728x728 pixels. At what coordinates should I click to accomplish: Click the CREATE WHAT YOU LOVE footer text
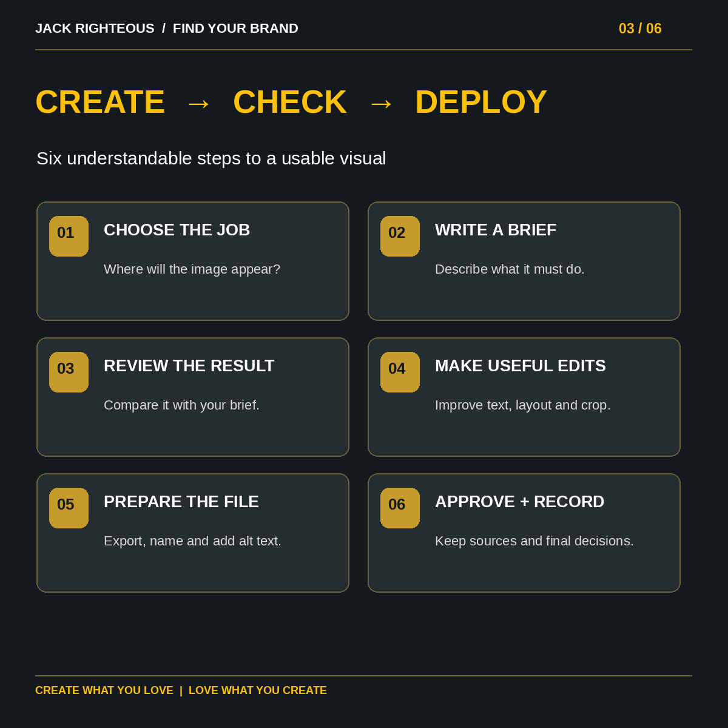tap(104, 690)
